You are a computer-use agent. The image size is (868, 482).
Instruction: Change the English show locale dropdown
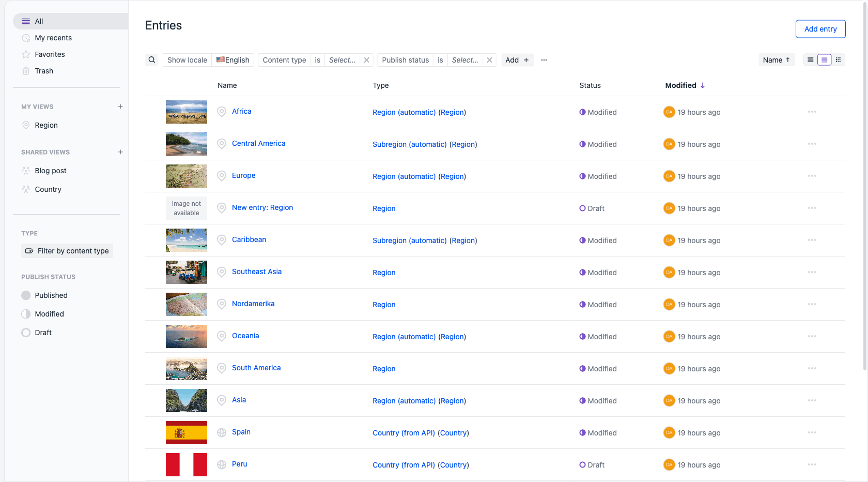click(x=233, y=60)
